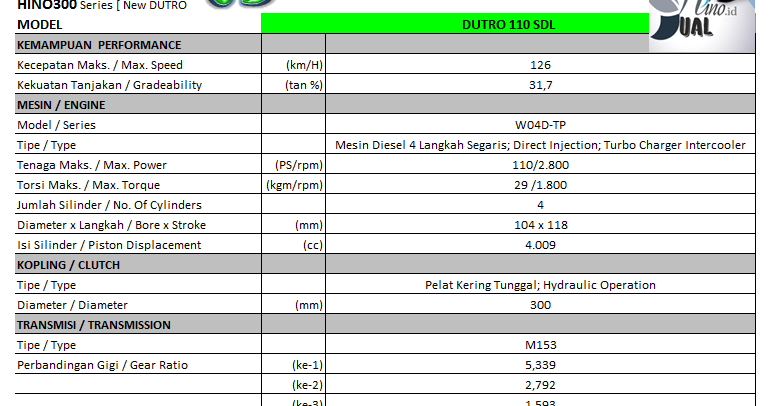Click the second gear ratio 2,792
The image size is (773, 406).
tap(540, 385)
